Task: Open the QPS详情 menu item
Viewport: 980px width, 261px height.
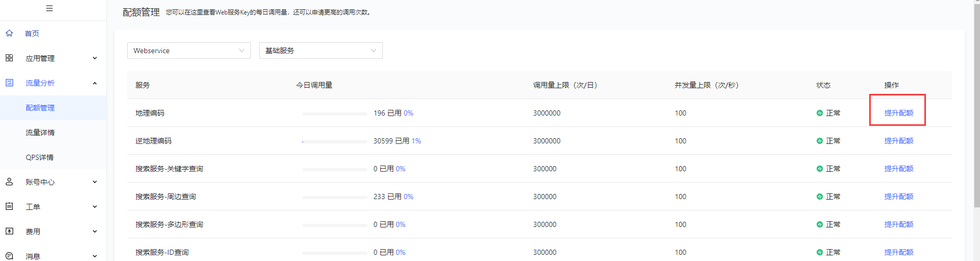Action: [x=40, y=157]
